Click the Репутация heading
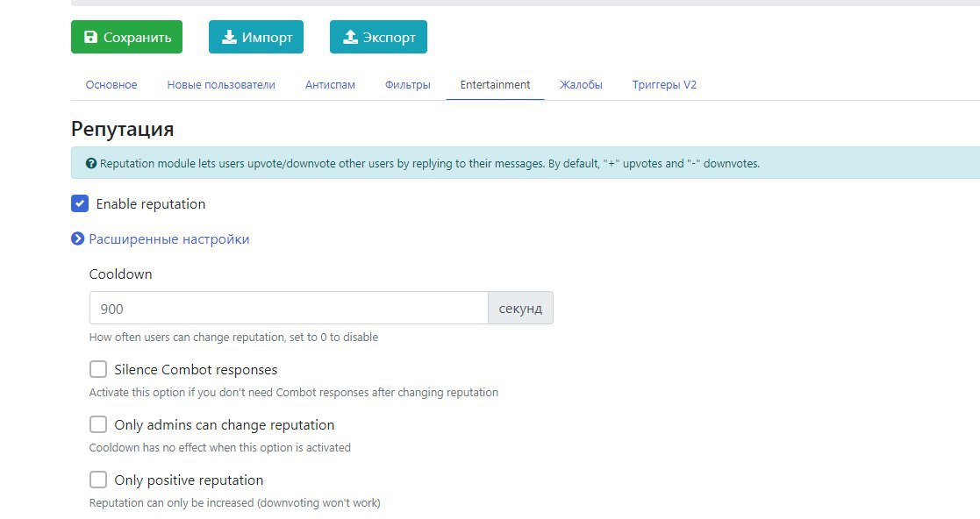Viewport: 980px width, 519px height. point(123,129)
